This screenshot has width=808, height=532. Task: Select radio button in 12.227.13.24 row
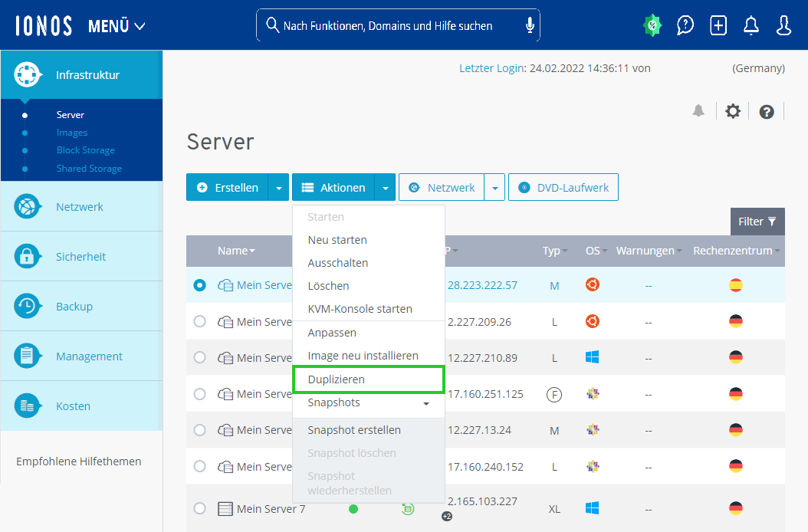click(x=199, y=430)
